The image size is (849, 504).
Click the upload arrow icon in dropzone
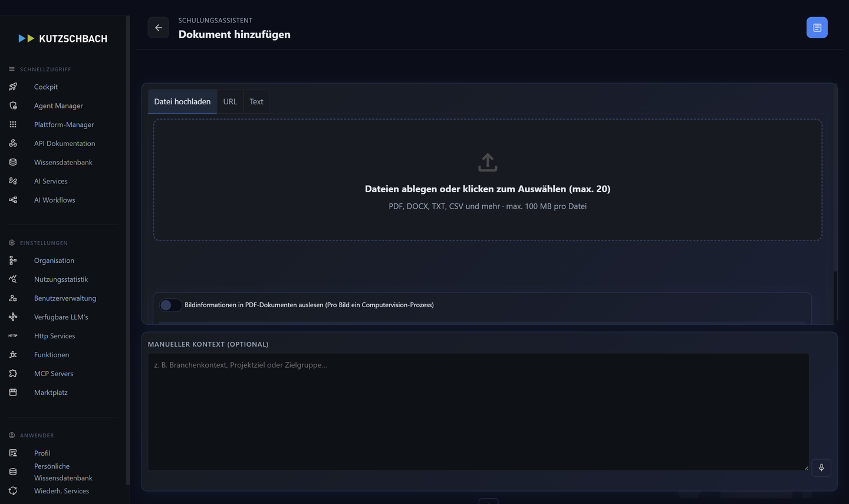point(488,162)
